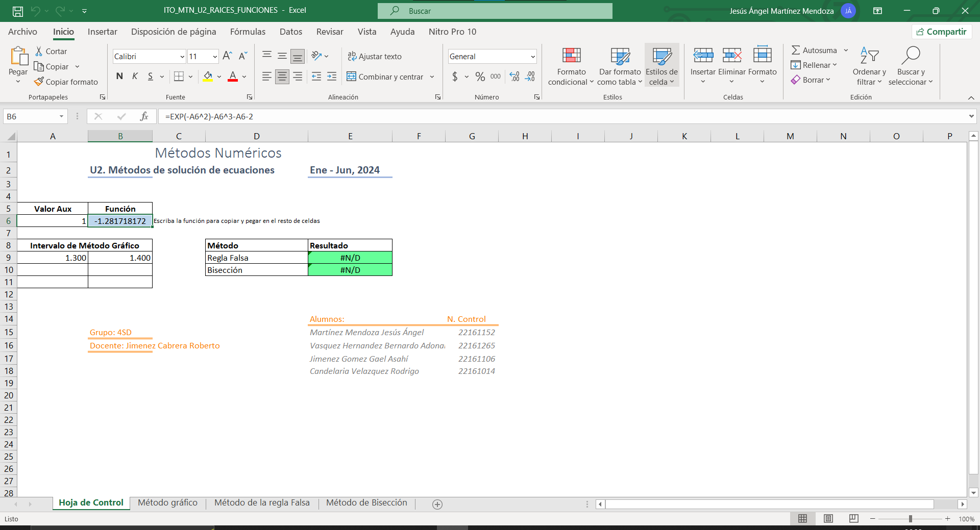Apply cell borders using the borders icon

coord(179,77)
